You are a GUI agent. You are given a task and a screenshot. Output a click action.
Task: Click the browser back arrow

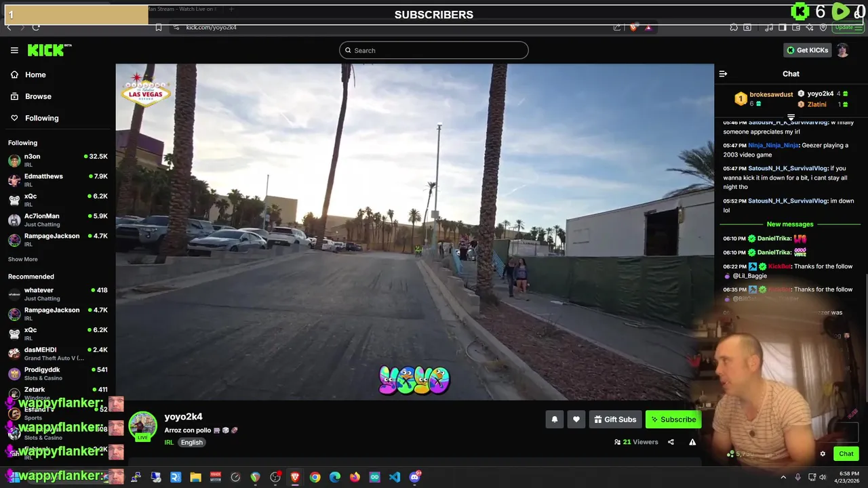[x=9, y=27]
